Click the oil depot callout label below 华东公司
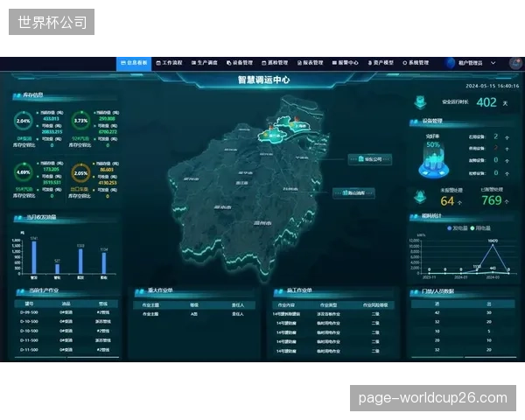 click(353, 193)
